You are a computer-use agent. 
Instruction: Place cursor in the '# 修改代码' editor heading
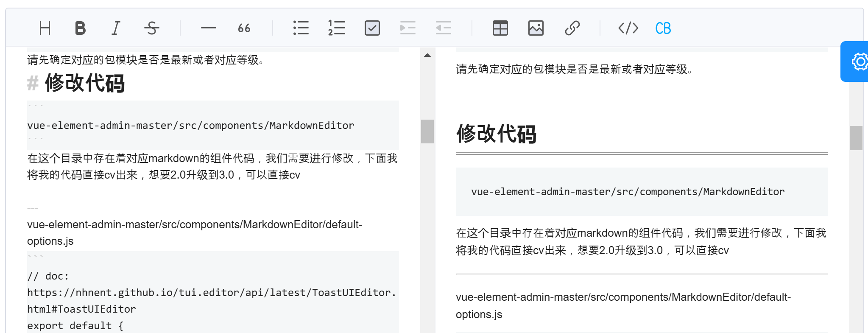coord(76,83)
